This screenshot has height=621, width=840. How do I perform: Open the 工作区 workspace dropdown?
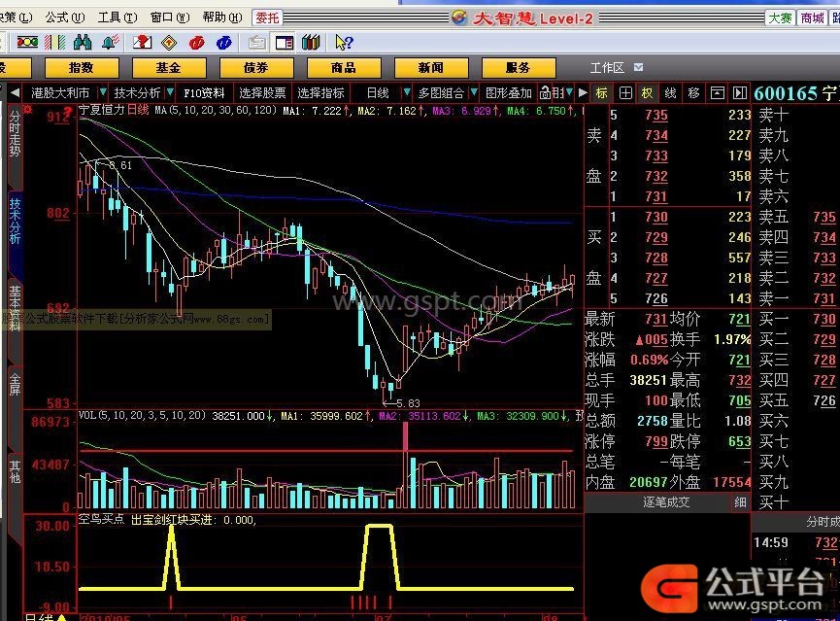(x=639, y=68)
